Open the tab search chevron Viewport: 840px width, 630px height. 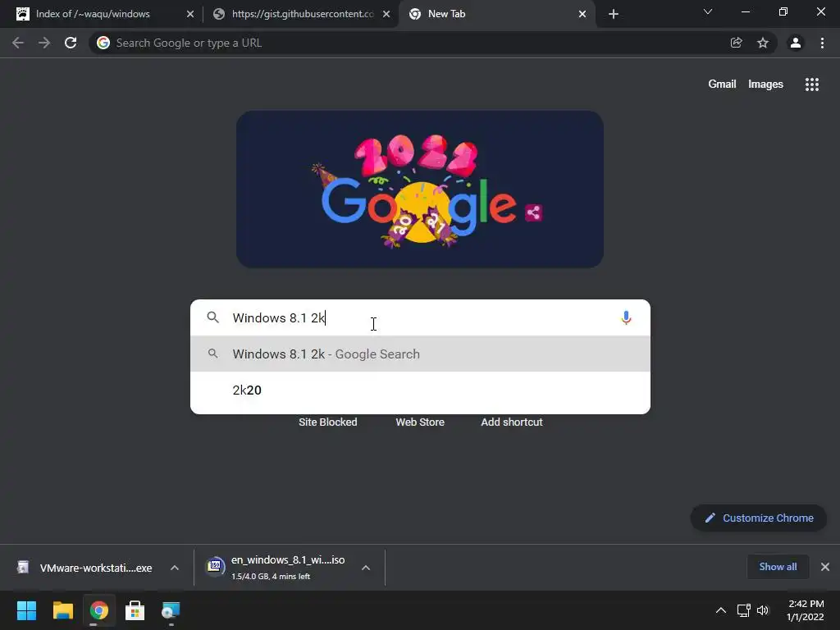point(708,11)
